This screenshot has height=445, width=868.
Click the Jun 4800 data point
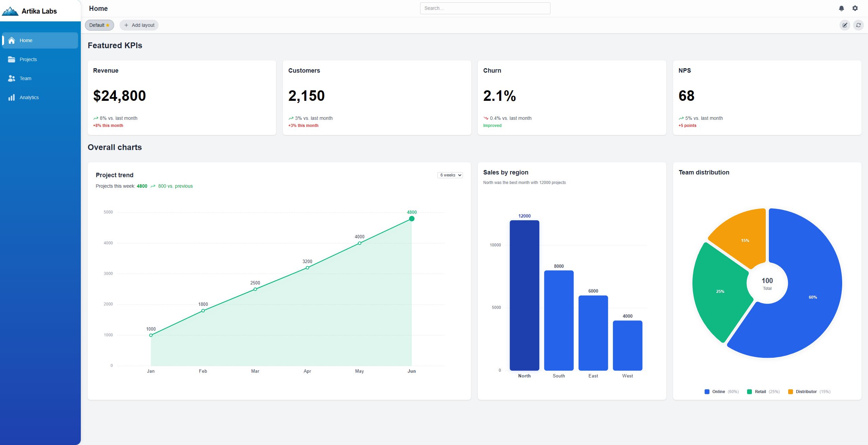coord(412,219)
